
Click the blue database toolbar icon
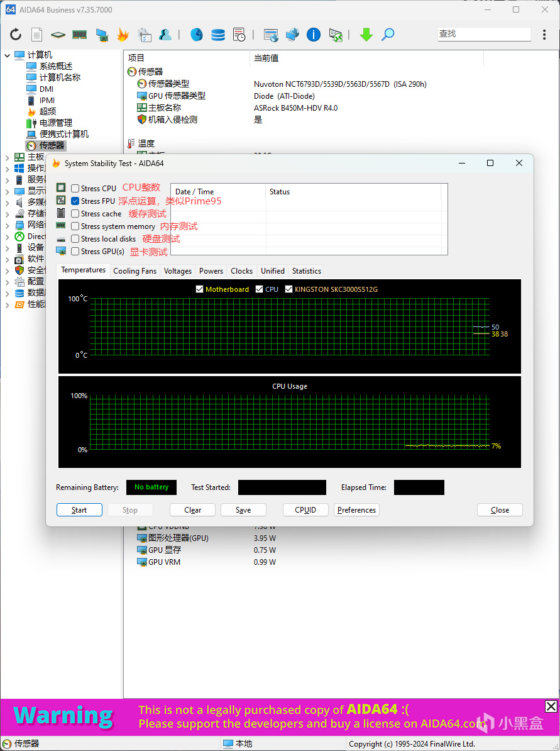pyautogui.click(x=217, y=35)
